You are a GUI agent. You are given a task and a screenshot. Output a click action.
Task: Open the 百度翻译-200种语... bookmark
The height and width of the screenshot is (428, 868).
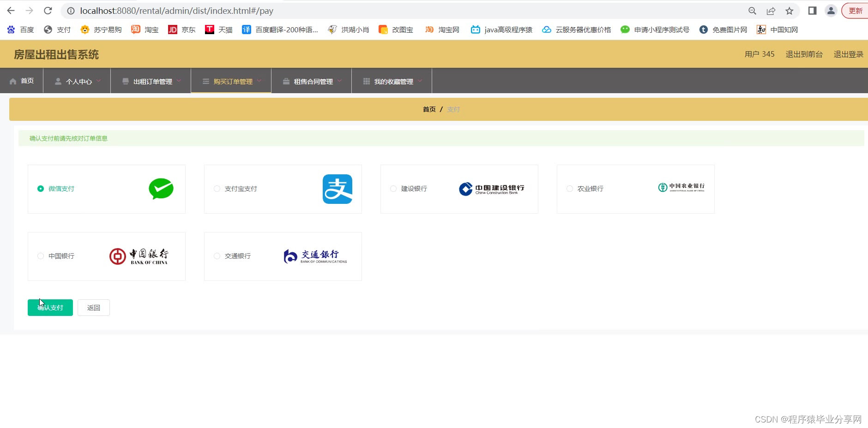coord(280,30)
